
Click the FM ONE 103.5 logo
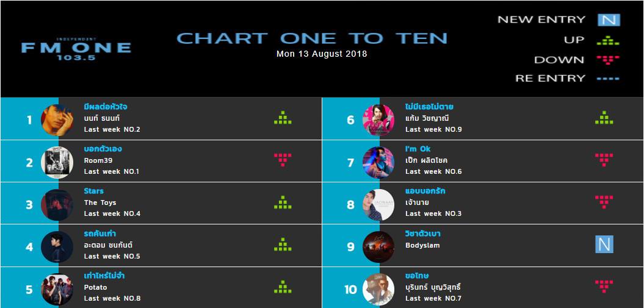76,49
